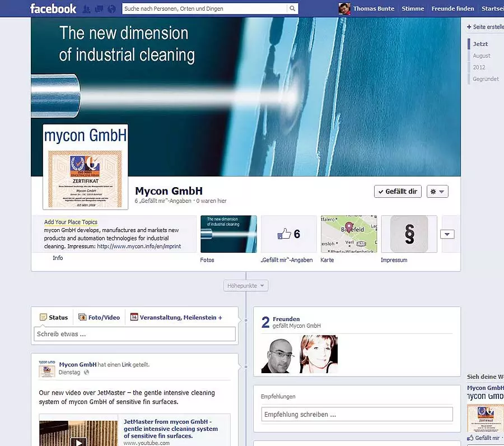Click the Empfehlung schreiben field
The height and width of the screenshot is (446, 504).
point(357,414)
